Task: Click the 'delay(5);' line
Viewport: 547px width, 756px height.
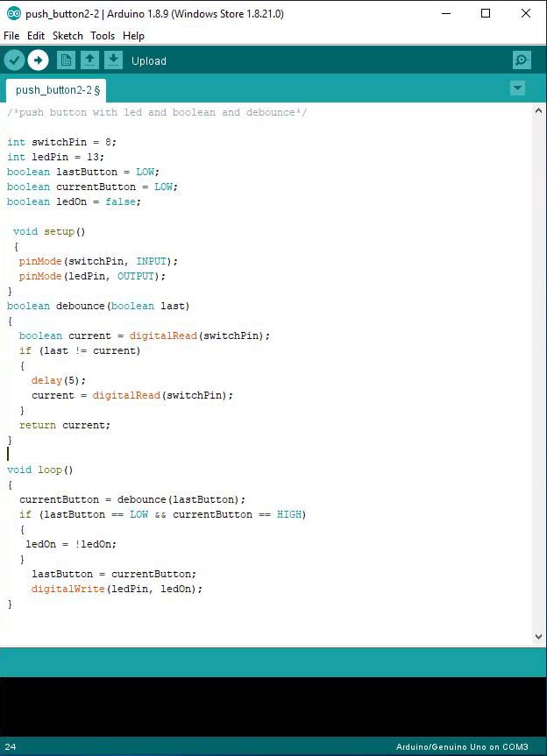Action: tap(59, 381)
